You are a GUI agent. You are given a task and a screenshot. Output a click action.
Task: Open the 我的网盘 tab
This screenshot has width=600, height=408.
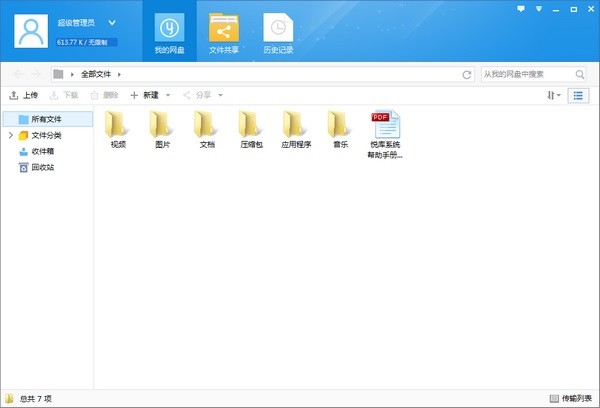point(169,32)
